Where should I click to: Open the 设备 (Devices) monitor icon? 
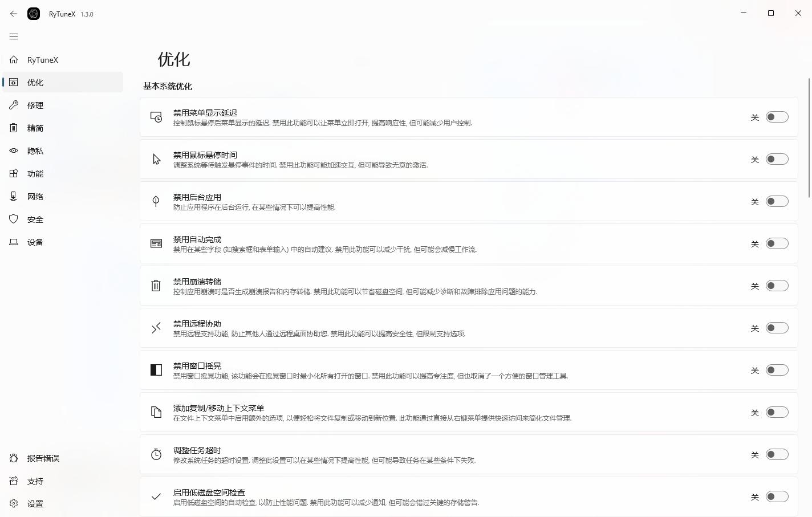(x=13, y=242)
